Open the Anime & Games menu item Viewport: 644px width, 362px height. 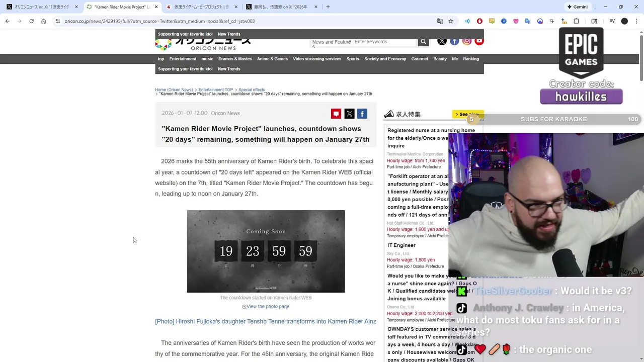272,59
